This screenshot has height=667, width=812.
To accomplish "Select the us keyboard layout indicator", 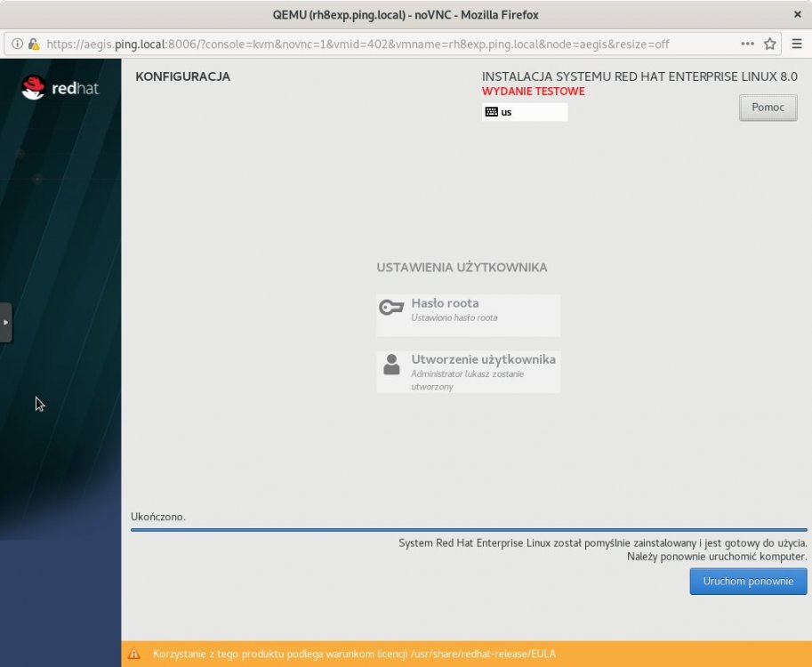I will [x=525, y=112].
